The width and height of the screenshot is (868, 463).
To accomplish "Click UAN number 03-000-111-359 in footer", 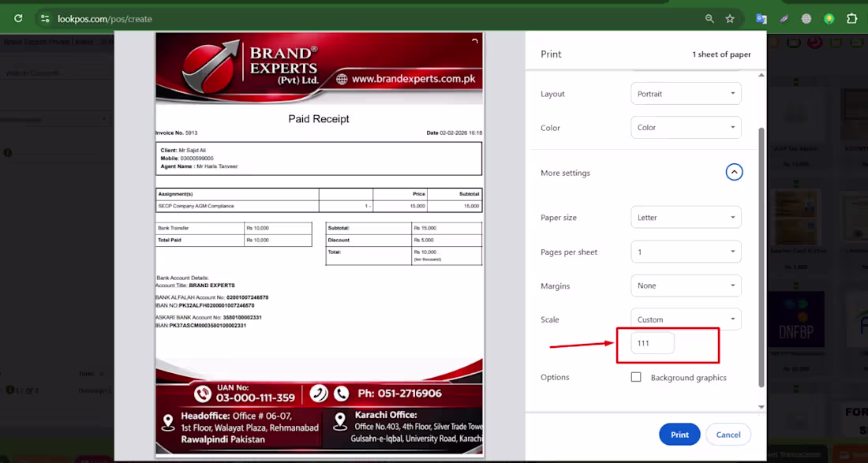I will click(x=255, y=398).
